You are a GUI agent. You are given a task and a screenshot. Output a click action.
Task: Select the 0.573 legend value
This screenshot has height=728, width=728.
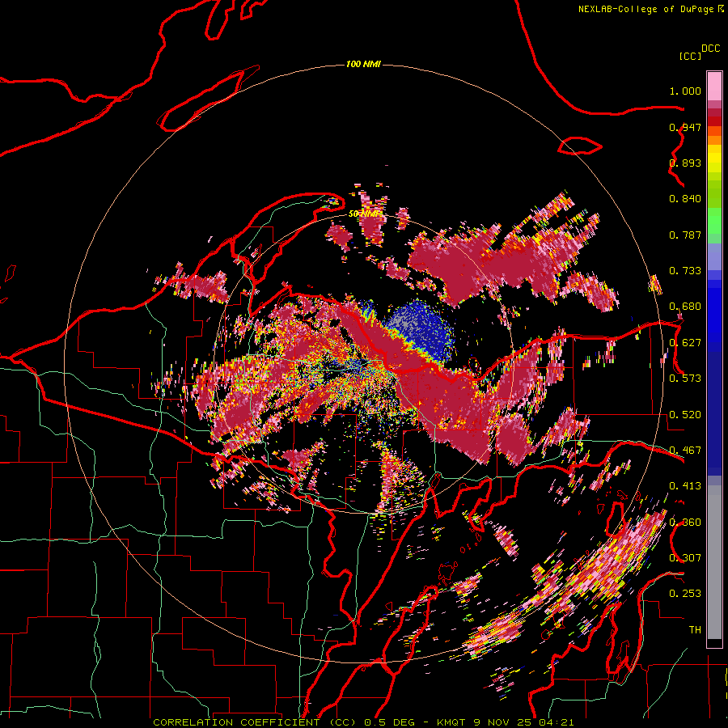(685, 379)
